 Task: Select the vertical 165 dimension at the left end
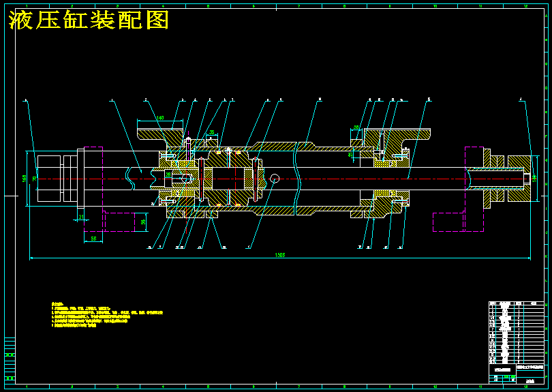[25, 178]
